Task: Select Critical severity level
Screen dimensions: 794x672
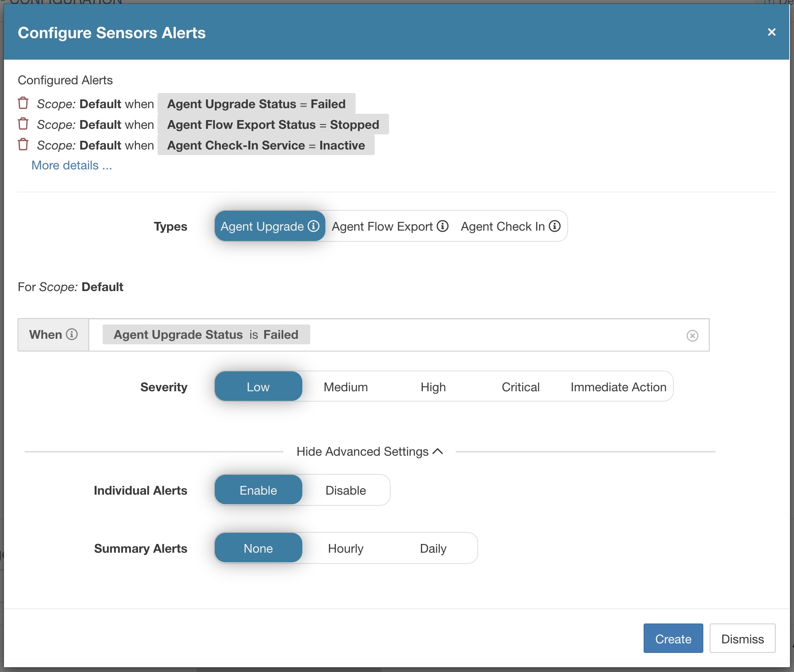Action: [520, 386]
